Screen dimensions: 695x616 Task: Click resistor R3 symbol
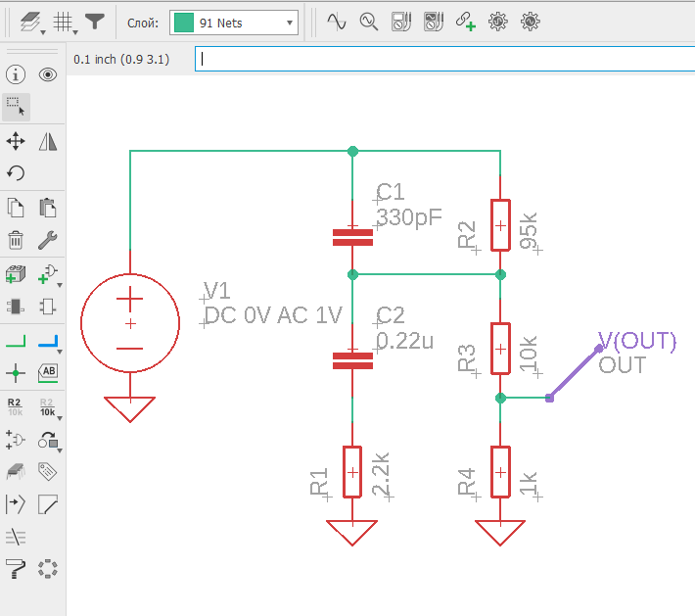tap(500, 349)
